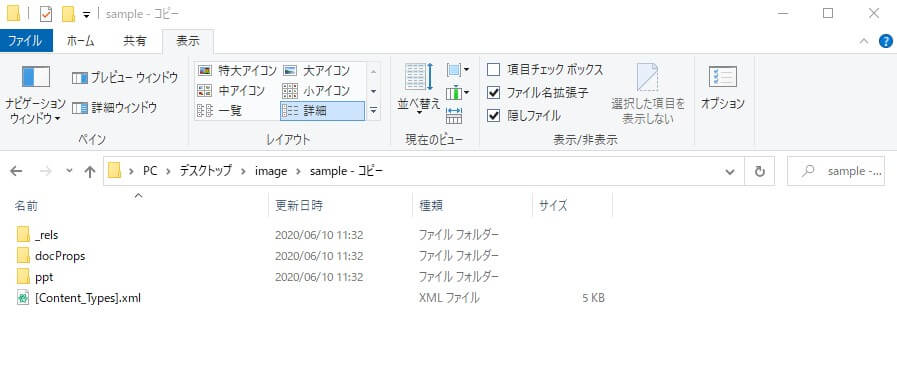The width and height of the screenshot is (897, 391).
Task: Open the address bar history dropdown
Action: point(730,172)
